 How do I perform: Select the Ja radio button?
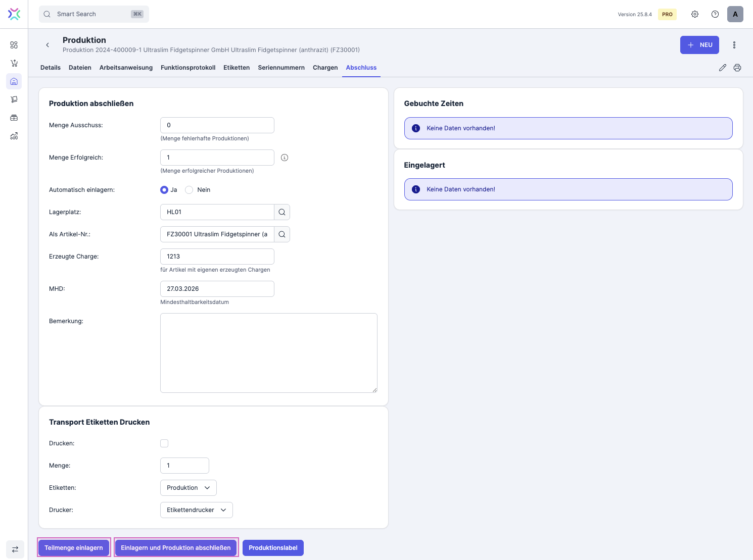[x=164, y=190]
